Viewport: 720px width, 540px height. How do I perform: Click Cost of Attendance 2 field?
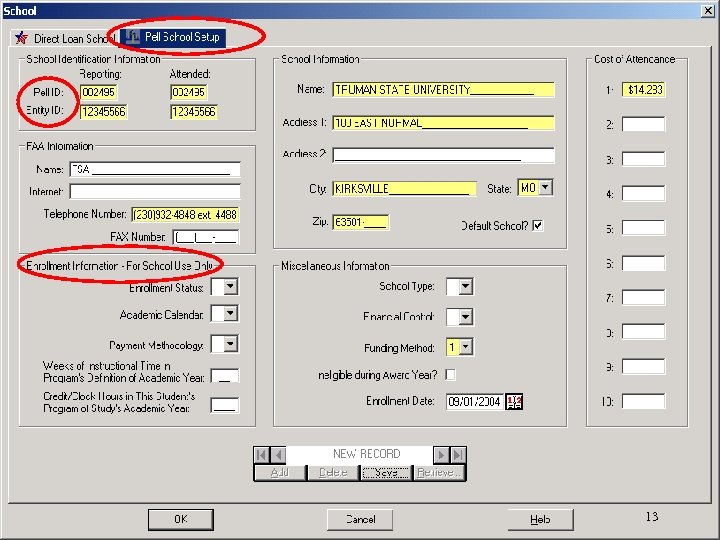pos(643,124)
